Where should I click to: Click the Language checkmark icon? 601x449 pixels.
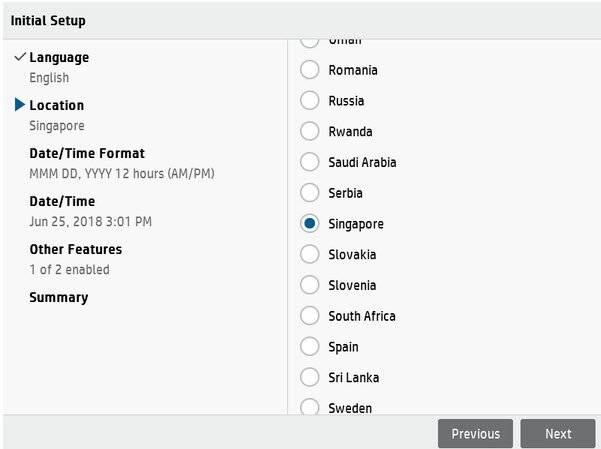click(20, 58)
